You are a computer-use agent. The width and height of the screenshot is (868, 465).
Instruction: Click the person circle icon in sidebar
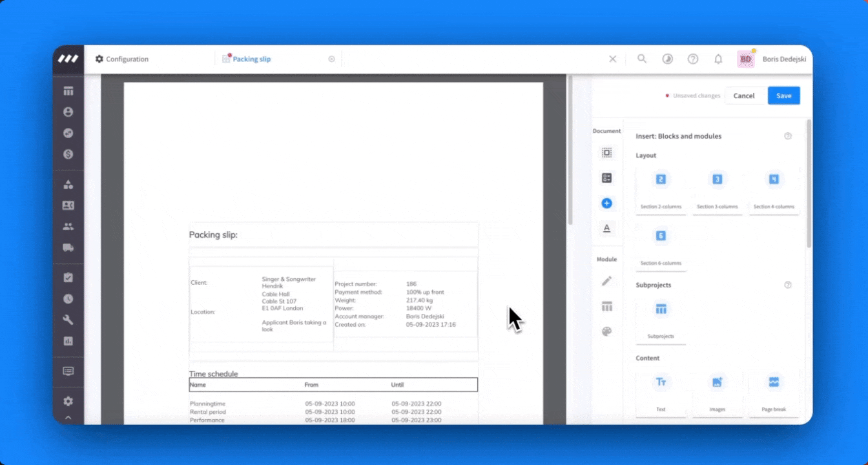tap(68, 112)
